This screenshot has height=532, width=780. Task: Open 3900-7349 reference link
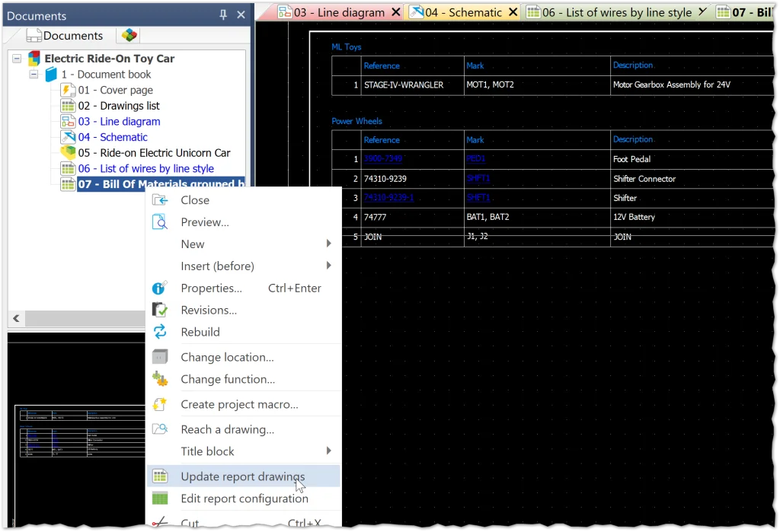pyautogui.click(x=382, y=159)
